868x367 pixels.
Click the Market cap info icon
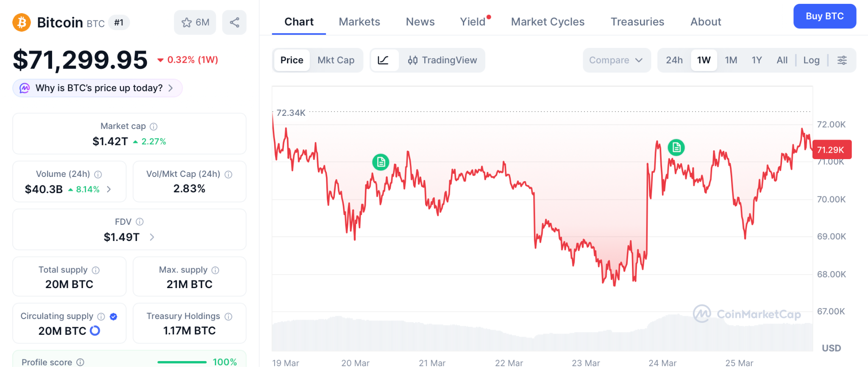click(154, 126)
